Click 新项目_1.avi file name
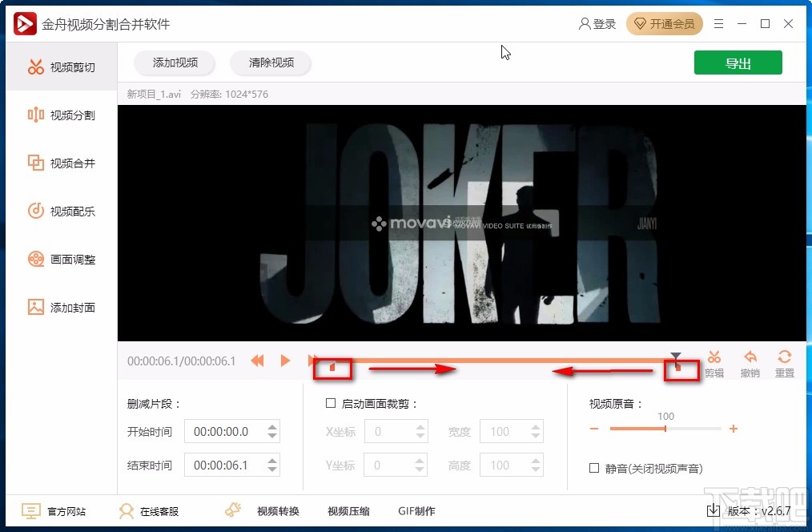Image resolution: width=812 pixels, height=532 pixels. [154, 95]
